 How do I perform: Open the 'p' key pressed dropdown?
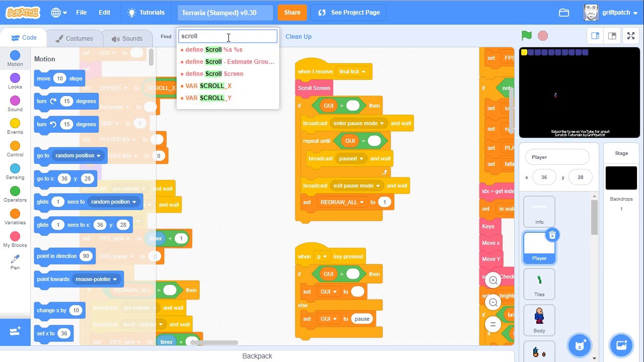pos(321,256)
